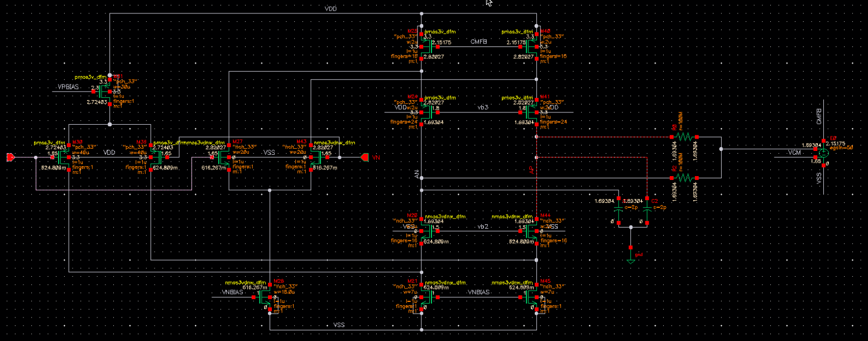This screenshot has width=868, height=341.
Task: Select the red input pin driving M30's gate
Action: (x=11, y=158)
